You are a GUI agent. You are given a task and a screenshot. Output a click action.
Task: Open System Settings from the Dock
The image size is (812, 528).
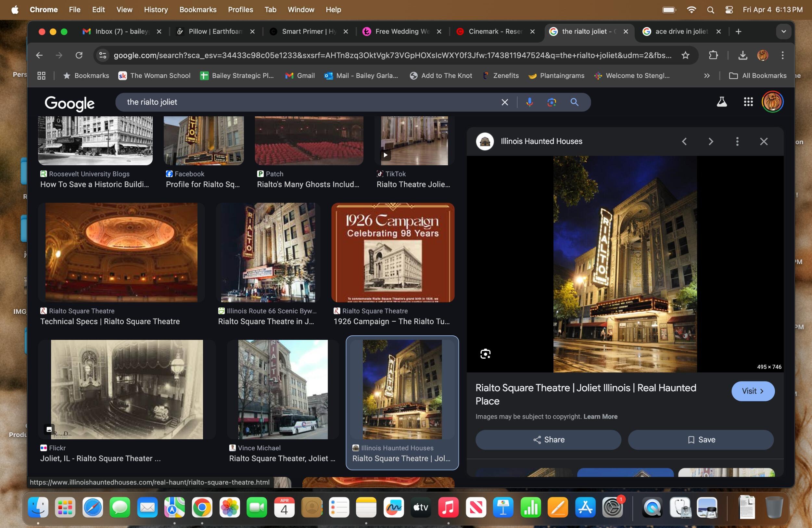point(613,508)
